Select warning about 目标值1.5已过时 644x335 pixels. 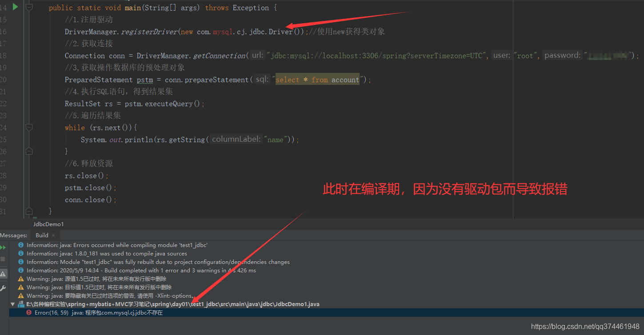[x=99, y=287]
